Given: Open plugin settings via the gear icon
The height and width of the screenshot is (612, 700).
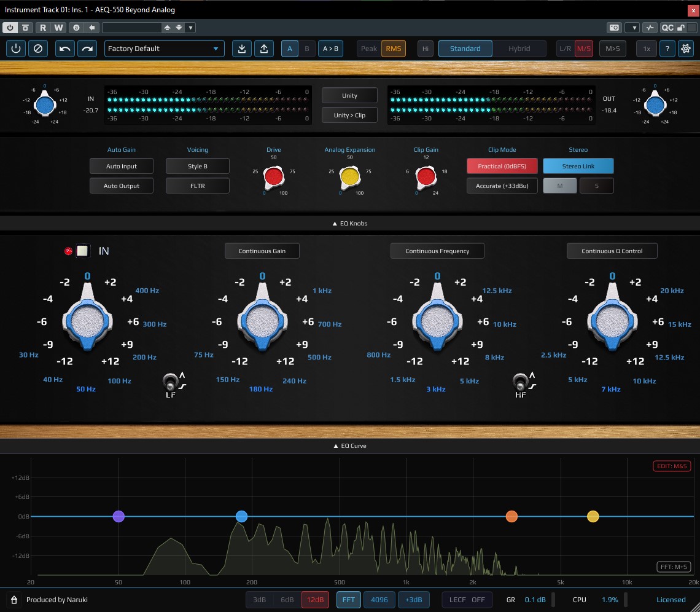Looking at the screenshot, I should [686, 49].
